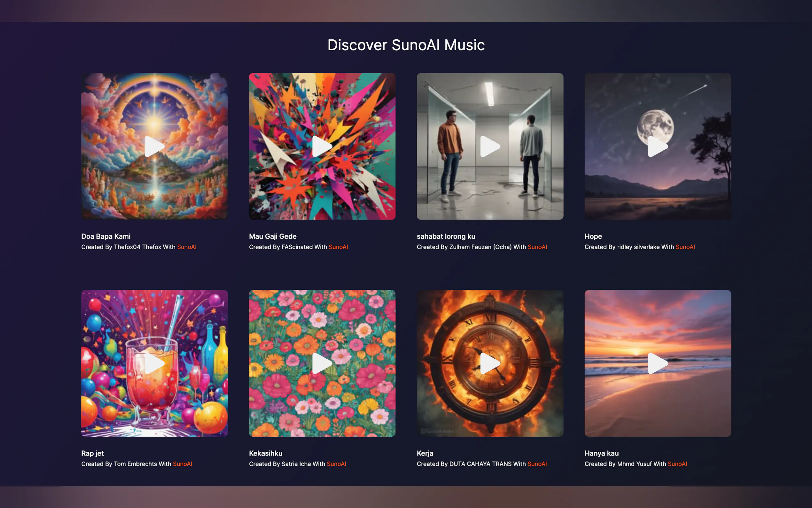This screenshot has width=812, height=508.
Task: Open SunoAI link under Mau Gaji Gede
Action: (x=338, y=247)
